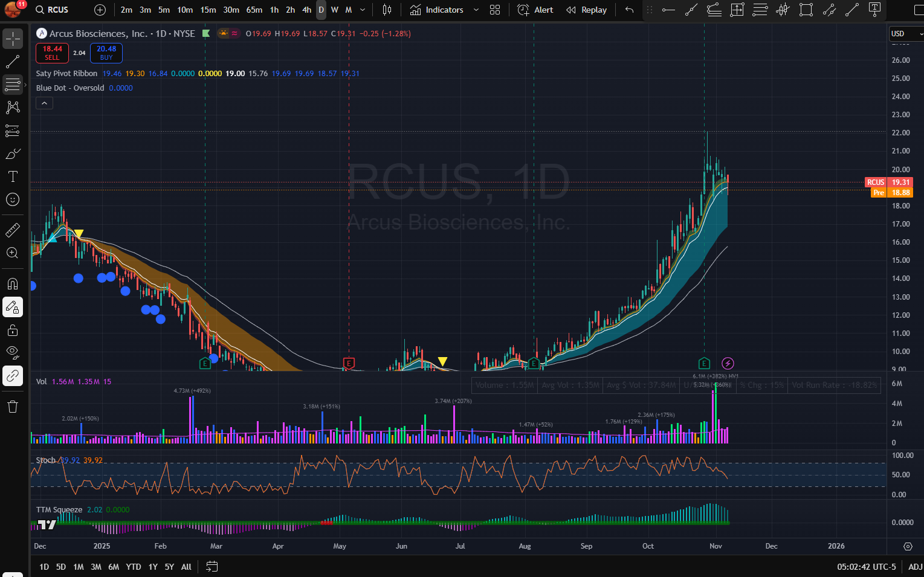Select the Blue Dot - Oversold legend
This screenshot has height=577, width=924.
[70, 88]
